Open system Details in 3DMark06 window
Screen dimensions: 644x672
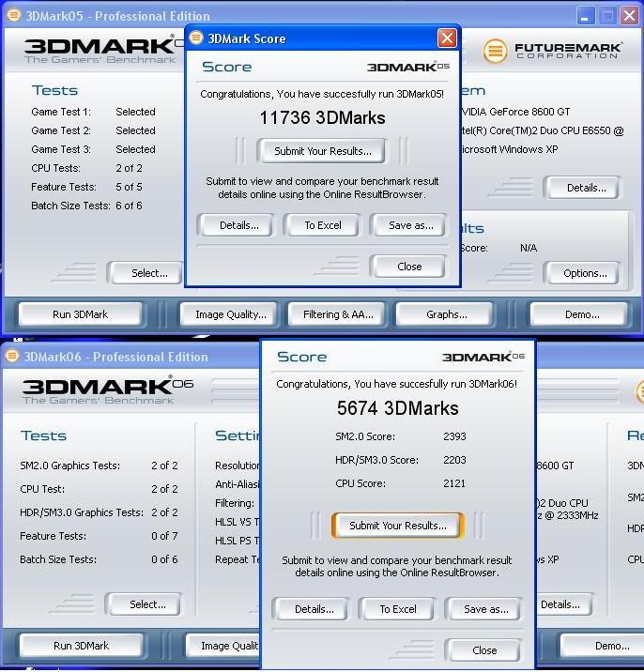563,604
